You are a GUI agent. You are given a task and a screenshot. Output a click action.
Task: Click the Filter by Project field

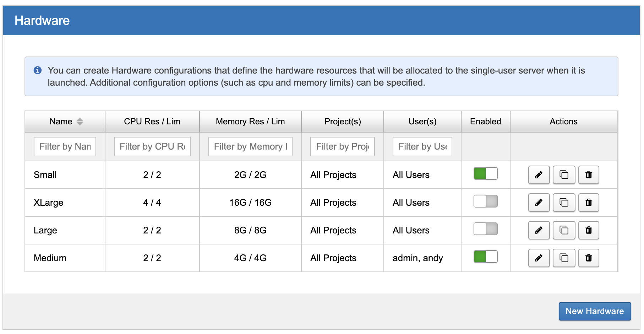(342, 146)
